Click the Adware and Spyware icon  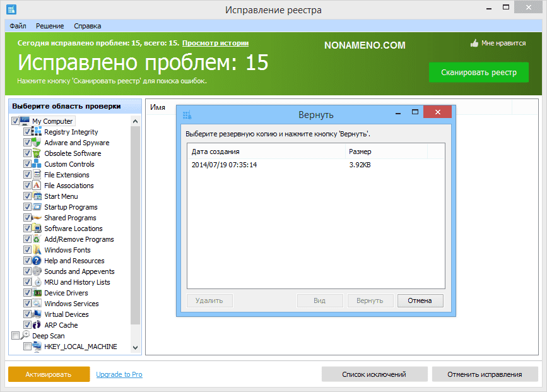(37, 143)
